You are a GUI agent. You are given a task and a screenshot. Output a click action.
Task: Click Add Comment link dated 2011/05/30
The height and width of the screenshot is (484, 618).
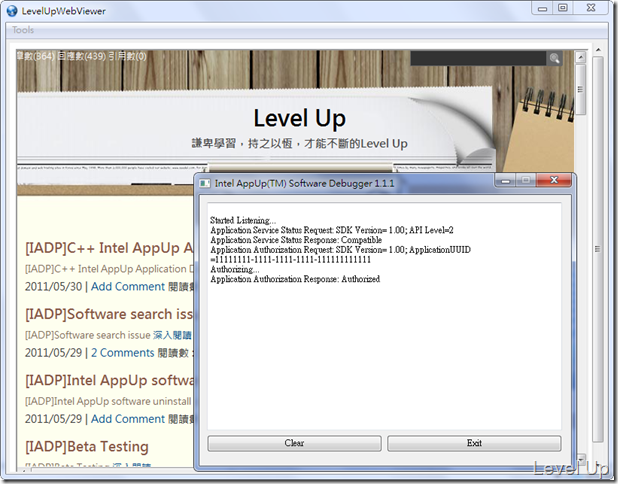pos(128,287)
